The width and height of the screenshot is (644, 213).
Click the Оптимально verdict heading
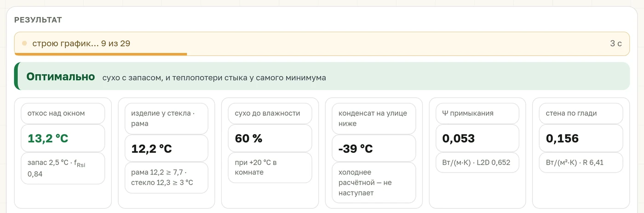pyautogui.click(x=61, y=77)
